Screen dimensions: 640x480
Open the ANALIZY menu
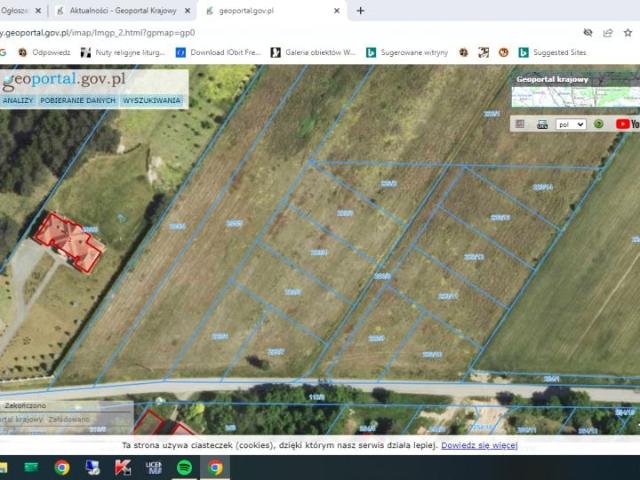(18, 100)
